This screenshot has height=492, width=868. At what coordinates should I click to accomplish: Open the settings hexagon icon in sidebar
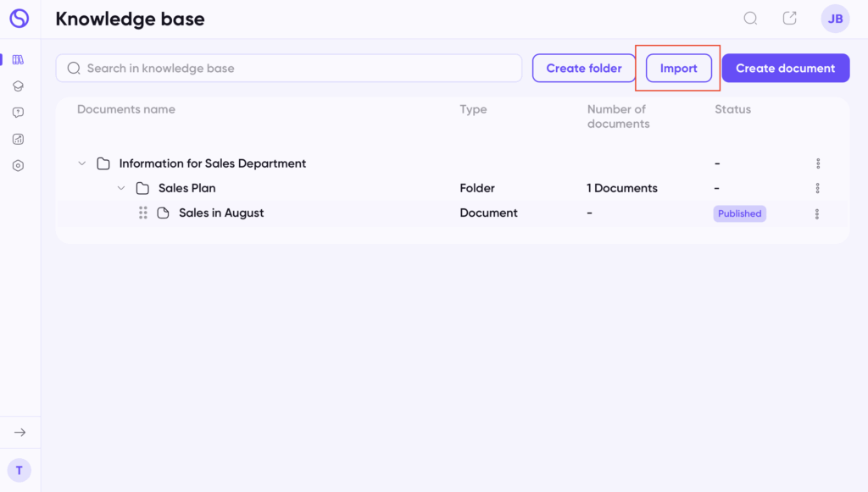19,166
